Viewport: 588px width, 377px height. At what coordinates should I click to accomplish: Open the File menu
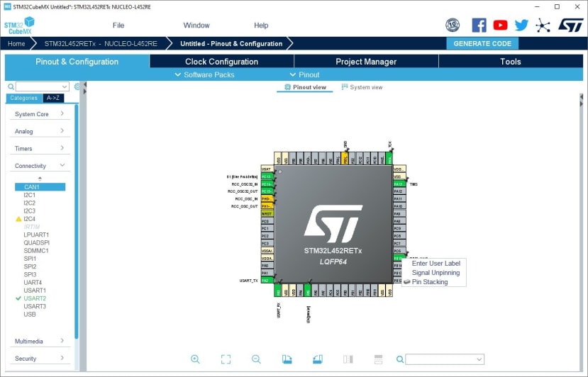click(x=118, y=25)
